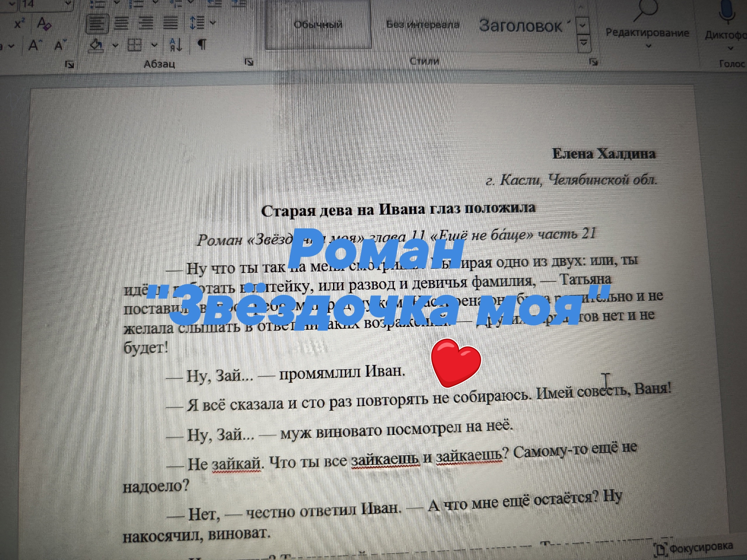Toggle center text alignment button
Screen dimensions: 747x560
[121, 23]
